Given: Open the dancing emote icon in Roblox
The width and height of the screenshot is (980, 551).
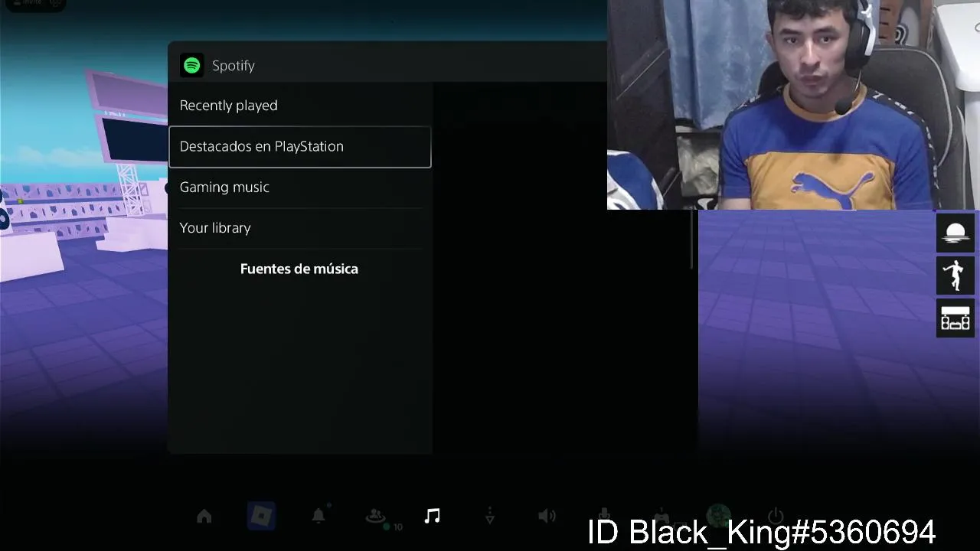Looking at the screenshot, I should [x=955, y=275].
